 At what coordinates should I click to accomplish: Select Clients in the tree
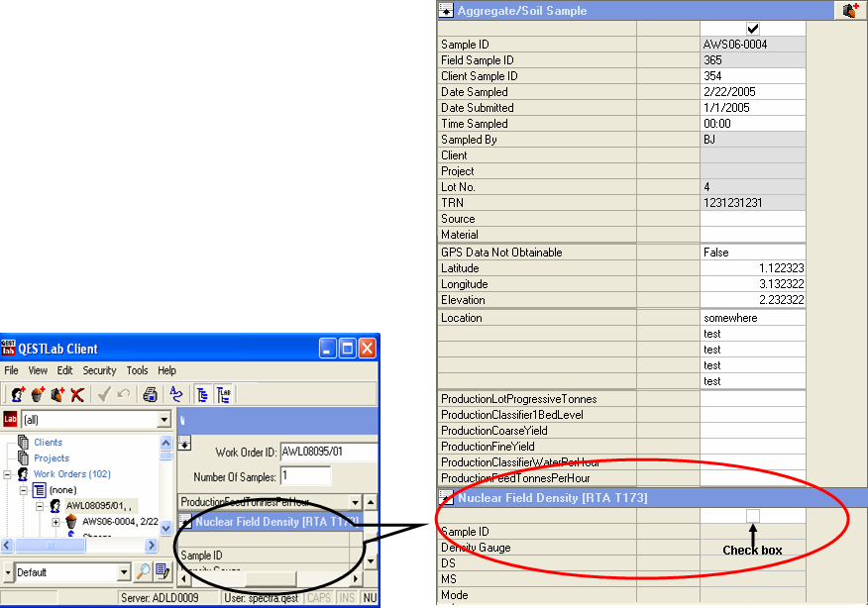[x=48, y=443]
